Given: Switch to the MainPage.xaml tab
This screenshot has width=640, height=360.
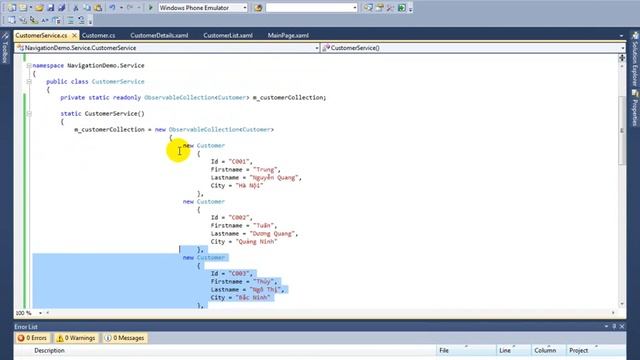Looking at the screenshot, I should pyautogui.click(x=288, y=36).
